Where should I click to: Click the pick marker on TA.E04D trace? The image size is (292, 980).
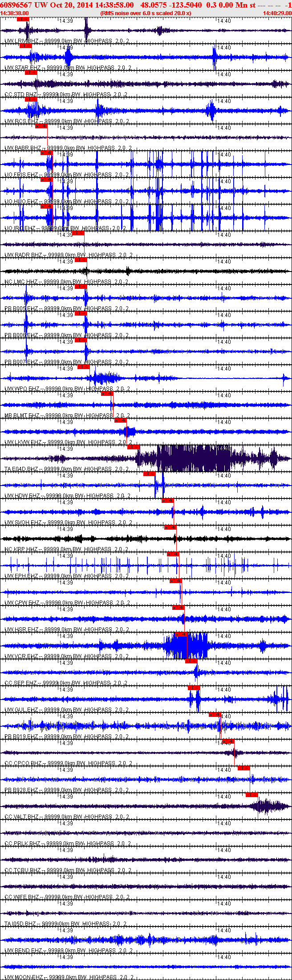click(x=134, y=447)
